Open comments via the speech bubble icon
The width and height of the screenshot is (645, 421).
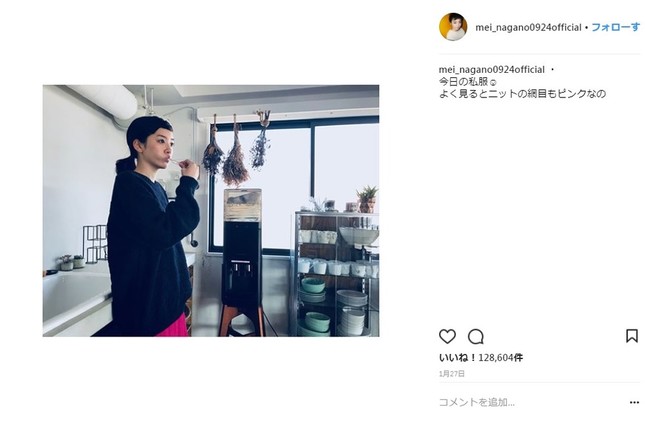476,337
